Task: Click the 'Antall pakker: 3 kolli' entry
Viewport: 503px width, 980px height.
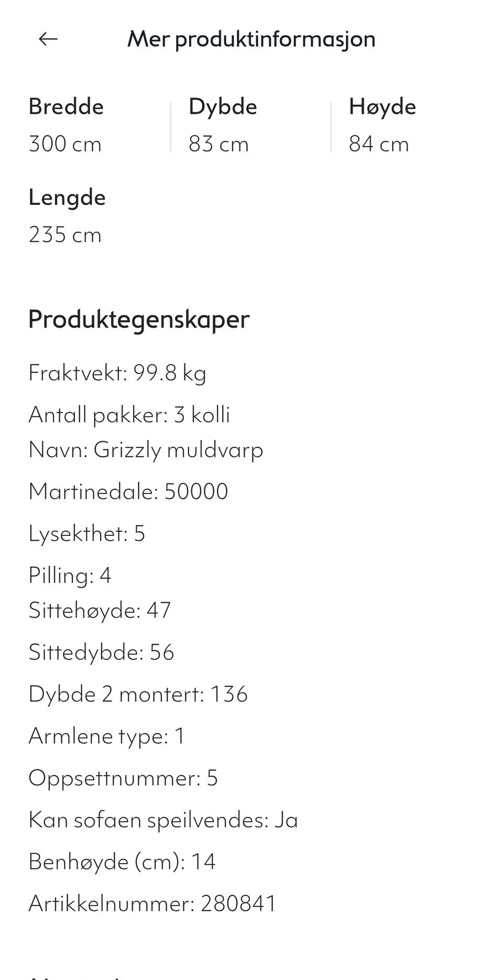Action: pyautogui.click(x=130, y=414)
